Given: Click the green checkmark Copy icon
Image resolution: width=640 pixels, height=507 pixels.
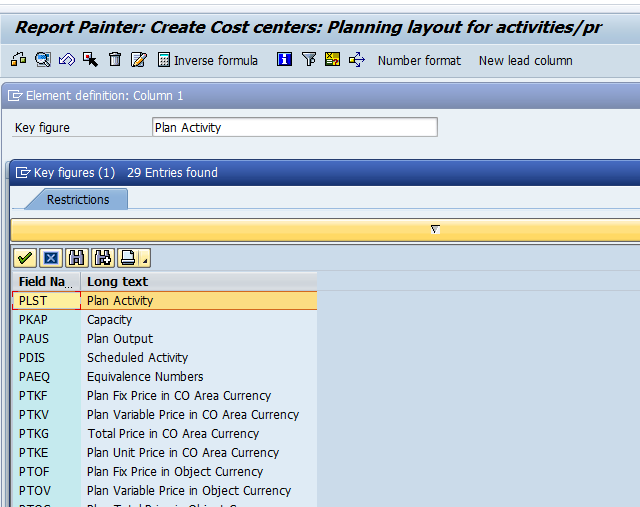Looking at the screenshot, I should point(24,258).
